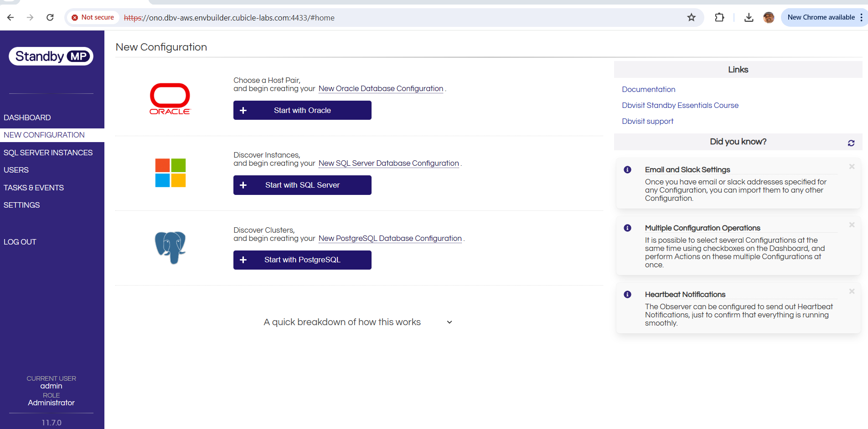Click the Microsoft SQL Server logo
The height and width of the screenshot is (429, 868).
point(170,173)
